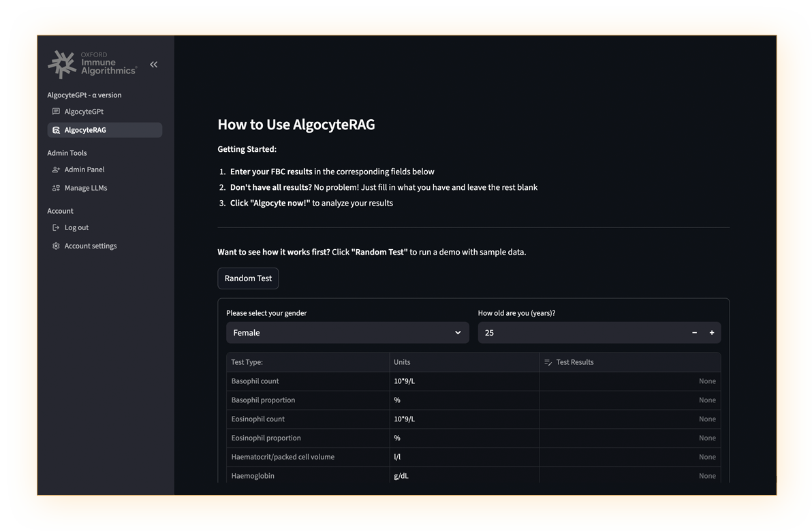Click the 'Getting Started:' subheading
Screen dimensions: 812x531
click(247, 150)
